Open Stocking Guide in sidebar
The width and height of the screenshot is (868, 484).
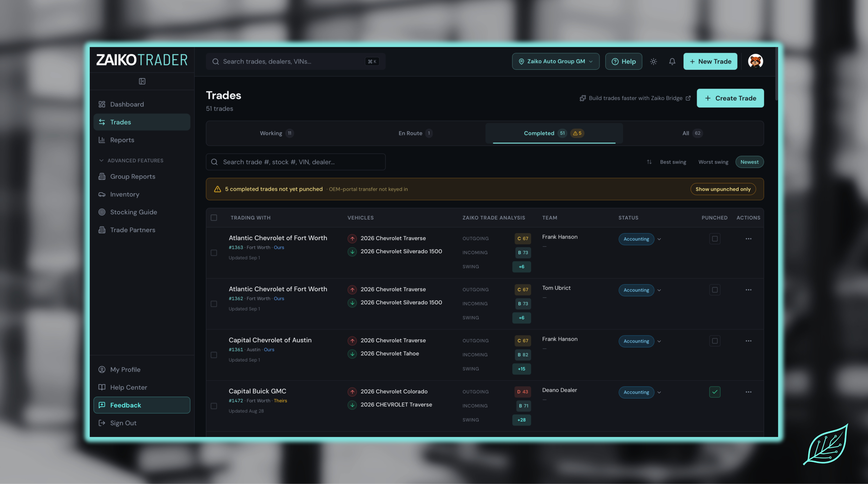[x=142, y=212]
